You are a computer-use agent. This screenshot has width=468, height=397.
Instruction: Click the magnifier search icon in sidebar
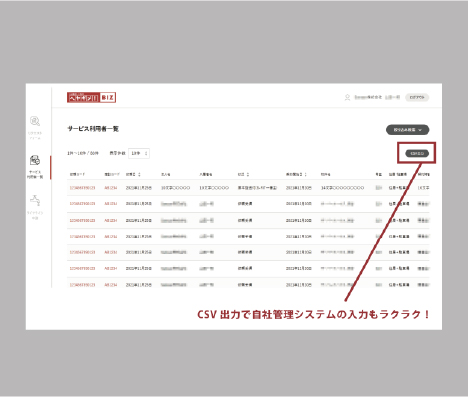35,121
